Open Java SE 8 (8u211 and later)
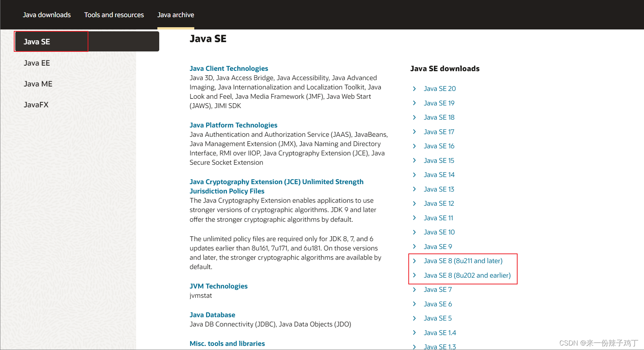This screenshot has width=644, height=350. (463, 261)
